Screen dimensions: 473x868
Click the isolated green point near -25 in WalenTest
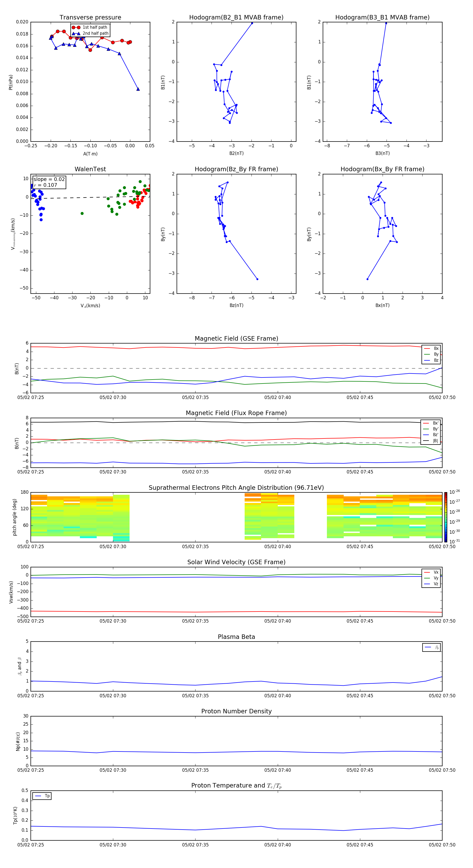pos(82,214)
